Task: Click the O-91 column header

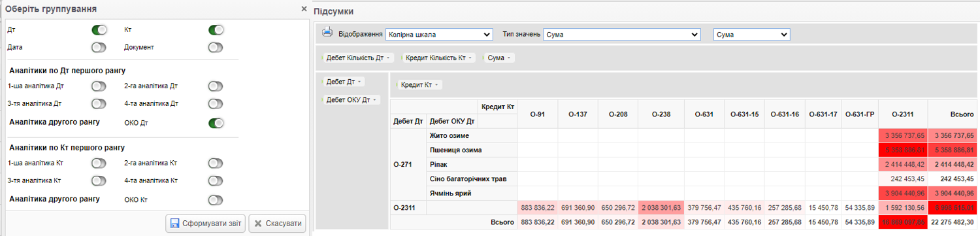Action: click(538, 114)
